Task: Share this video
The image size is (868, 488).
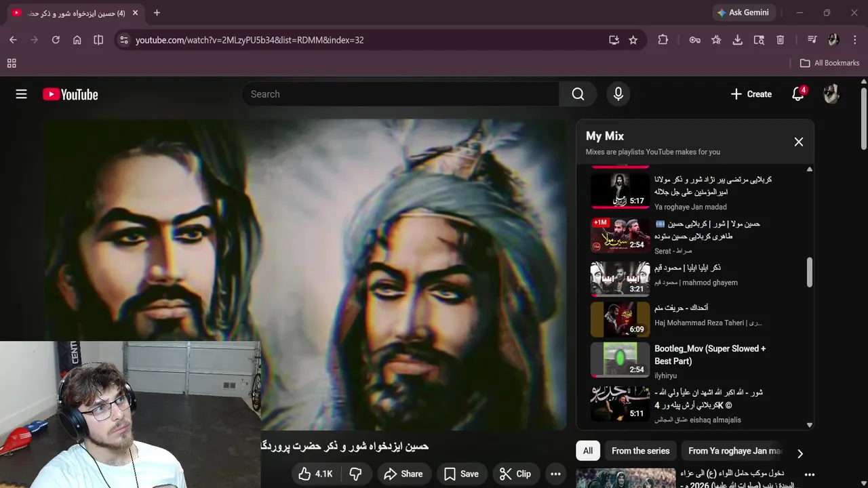Action: pyautogui.click(x=403, y=474)
